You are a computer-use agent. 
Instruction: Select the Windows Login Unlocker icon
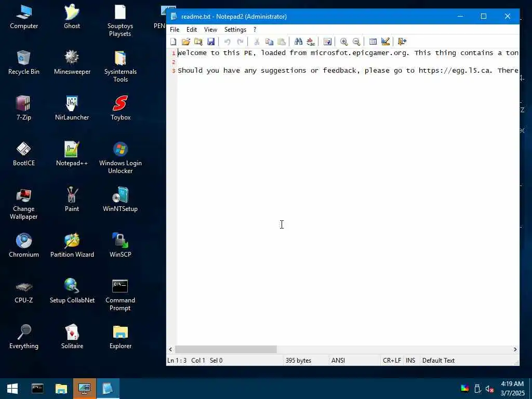tap(120, 157)
